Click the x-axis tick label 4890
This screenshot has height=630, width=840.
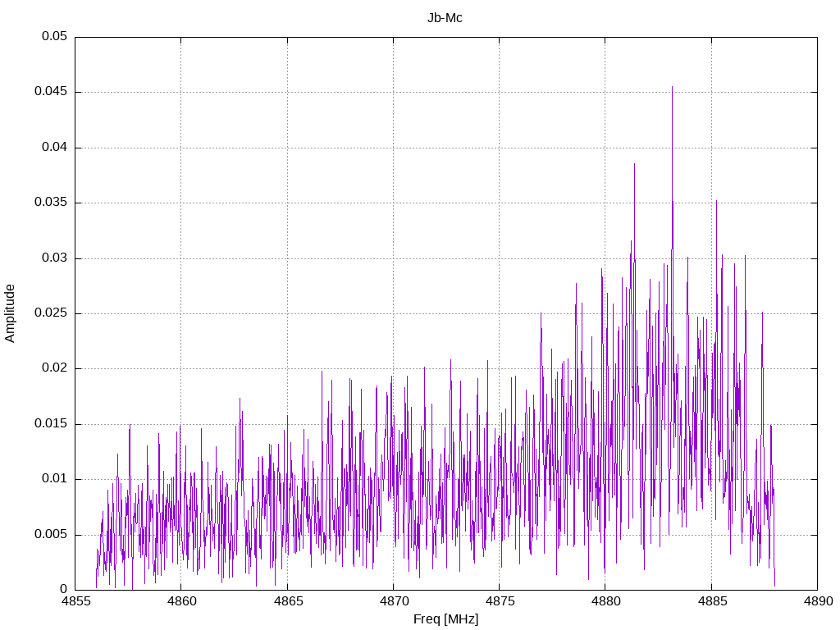tap(818, 601)
